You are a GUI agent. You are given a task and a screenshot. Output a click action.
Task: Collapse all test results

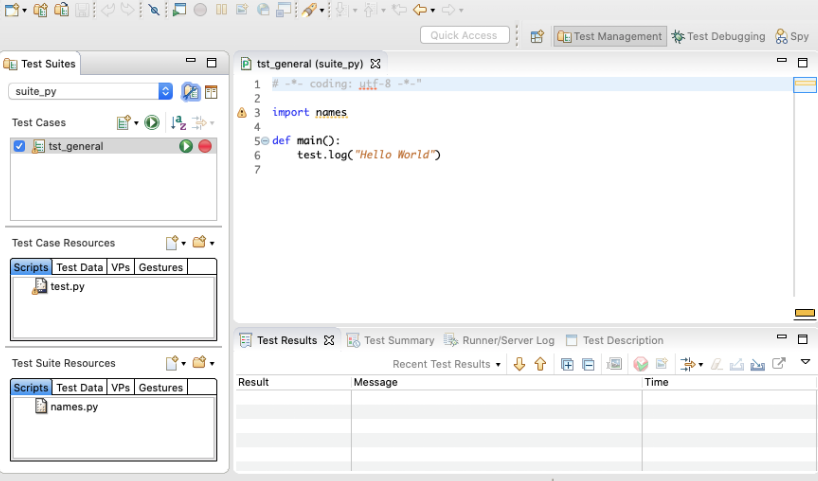[588, 364]
